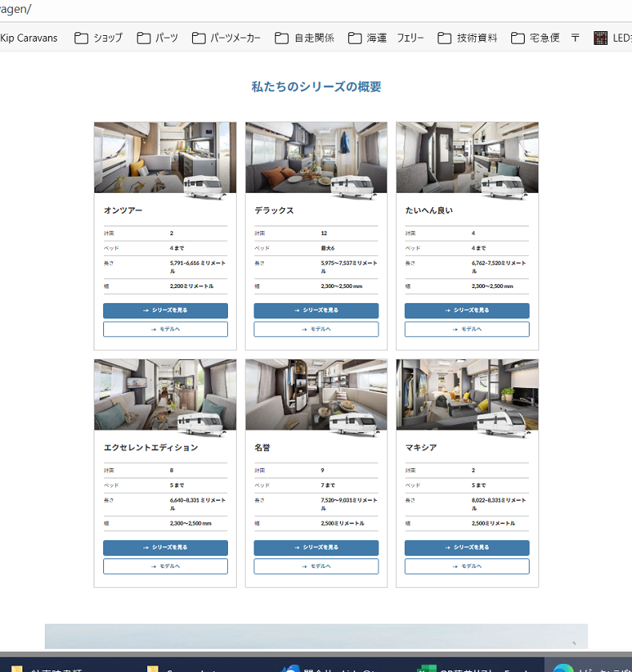
Task: View the オンツアー series with シリーズを見る
Action: [x=166, y=310]
